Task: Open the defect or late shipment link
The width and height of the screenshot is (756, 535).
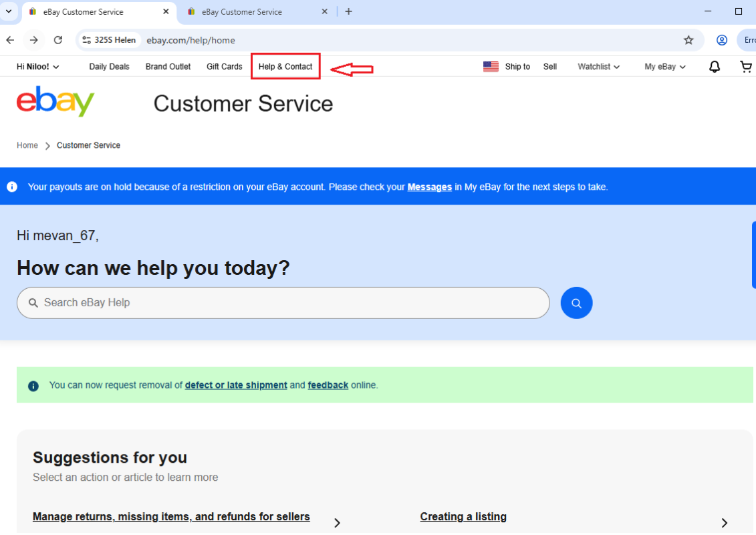Action: click(x=236, y=385)
